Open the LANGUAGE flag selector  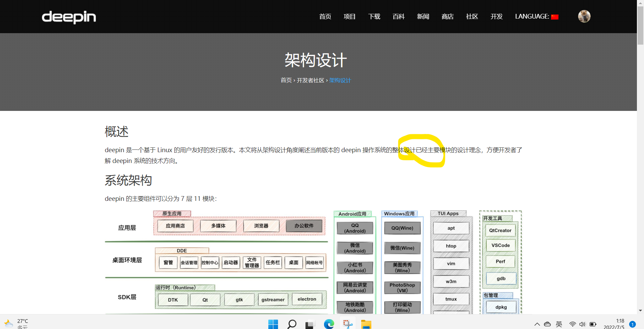click(x=555, y=16)
